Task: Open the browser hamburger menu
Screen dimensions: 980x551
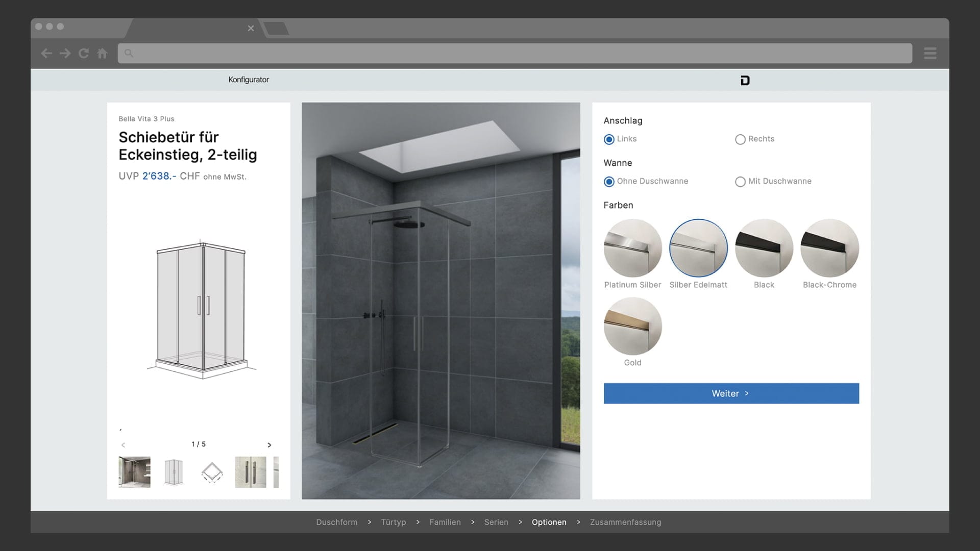Action: pyautogui.click(x=930, y=53)
